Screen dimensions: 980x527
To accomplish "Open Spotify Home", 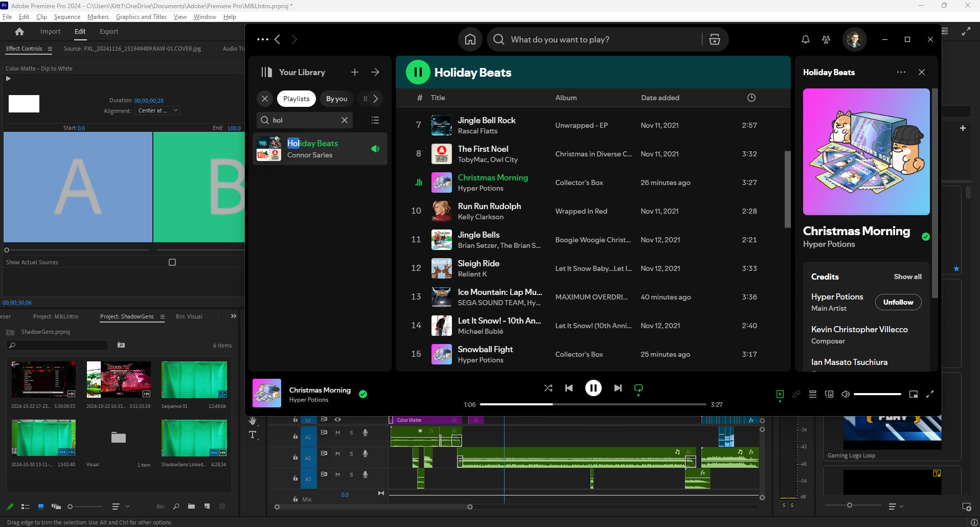I will pyautogui.click(x=470, y=39).
